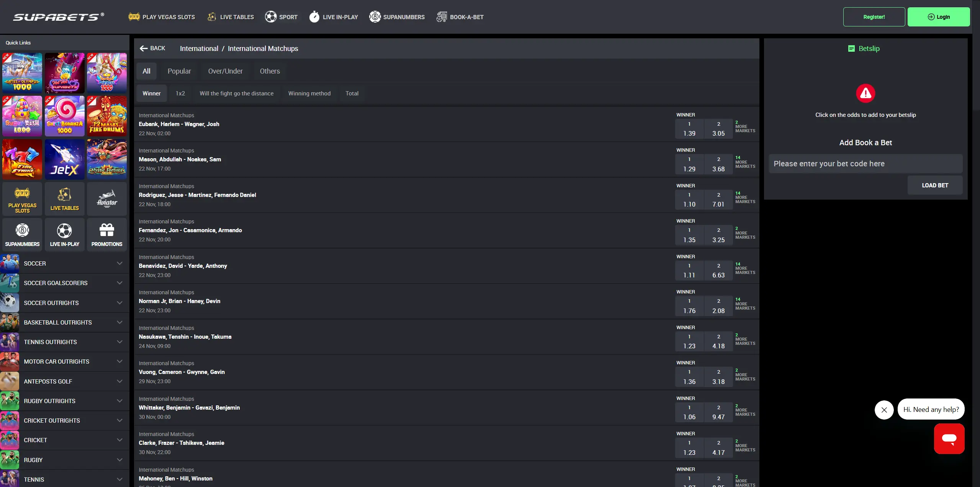Select the 1x2 market tab
The height and width of the screenshot is (487, 980).
click(x=180, y=93)
